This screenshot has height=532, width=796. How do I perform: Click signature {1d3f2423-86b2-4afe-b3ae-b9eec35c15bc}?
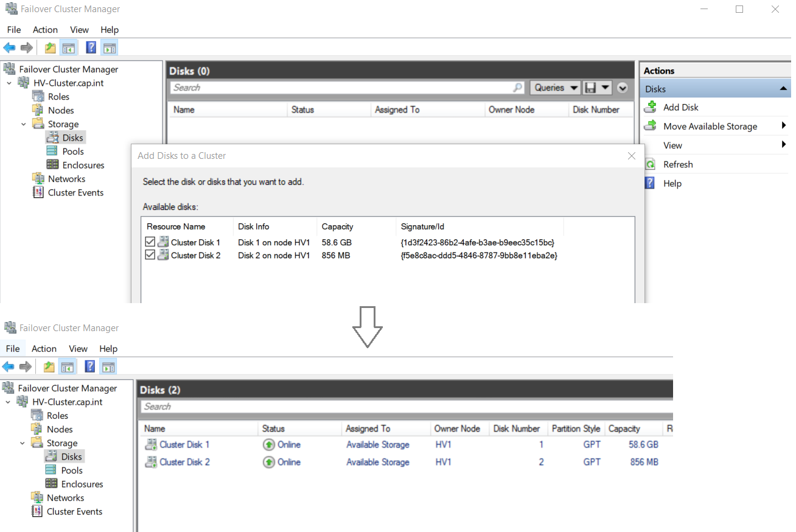pos(478,242)
